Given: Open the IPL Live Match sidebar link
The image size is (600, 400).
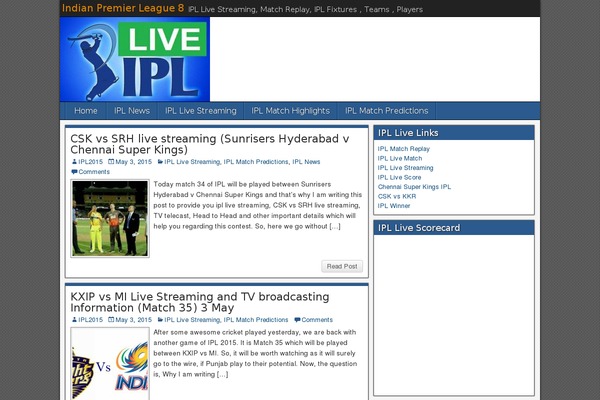Looking at the screenshot, I should click(x=400, y=158).
